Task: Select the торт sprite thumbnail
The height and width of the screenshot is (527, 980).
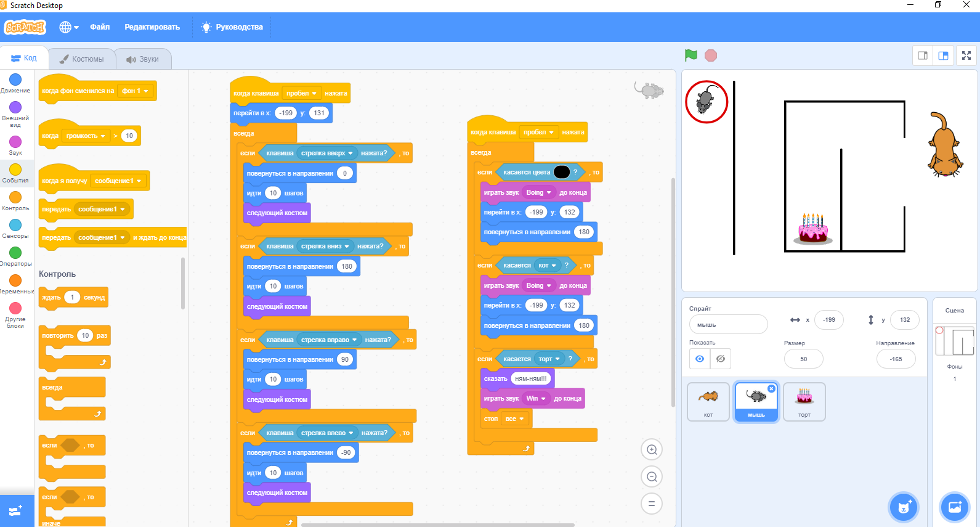Action: [804, 401]
